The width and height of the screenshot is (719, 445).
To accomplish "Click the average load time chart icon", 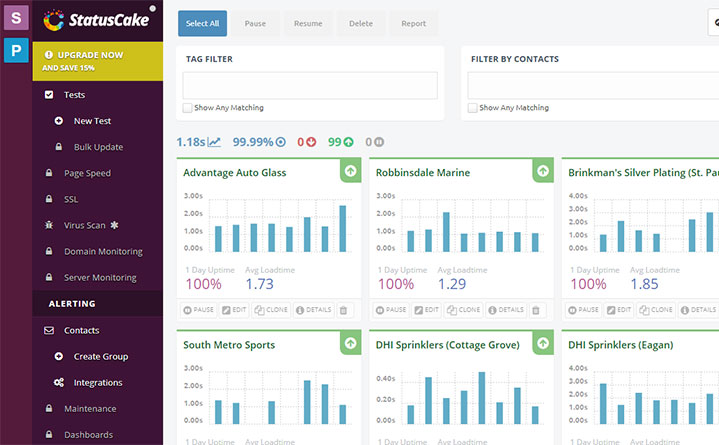I will click(x=214, y=142).
